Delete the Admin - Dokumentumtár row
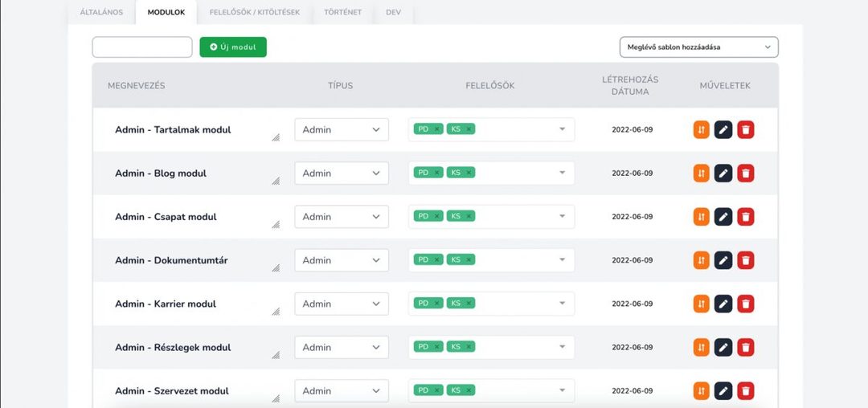The image size is (868, 408). click(746, 260)
